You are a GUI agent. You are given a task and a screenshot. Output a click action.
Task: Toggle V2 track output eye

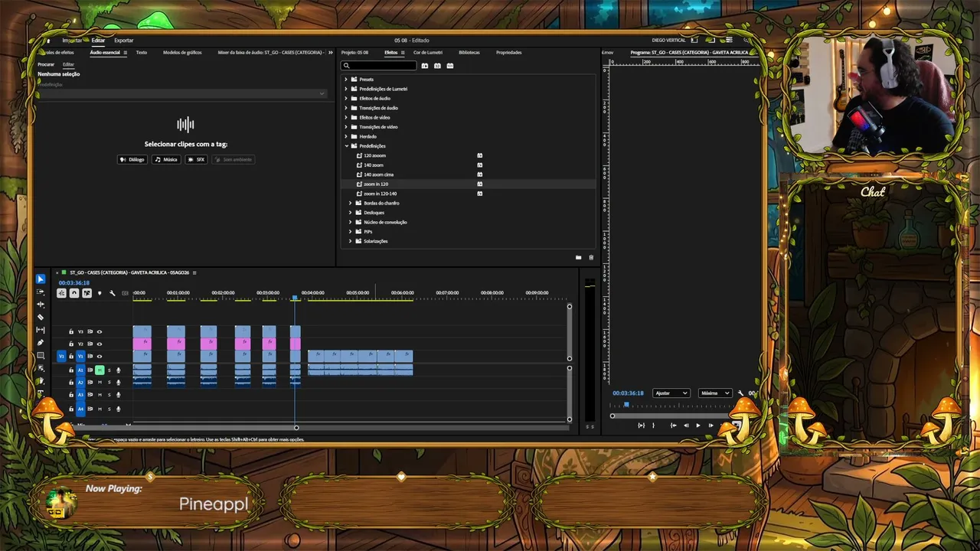coord(99,344)
